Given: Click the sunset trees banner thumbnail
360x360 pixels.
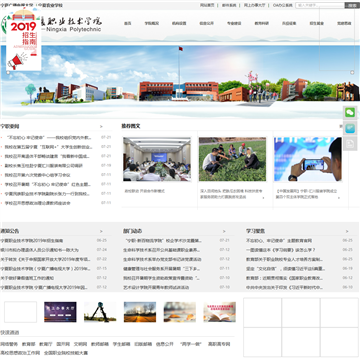Looking at the screenshot, I should coord(140,312).
